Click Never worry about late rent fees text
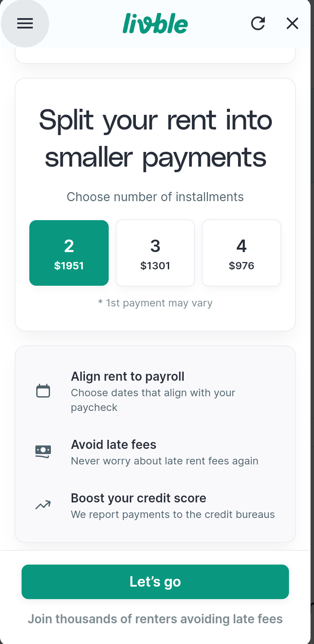Image resolution: width=314 pixels, height=644 pixels. [165, 461]
